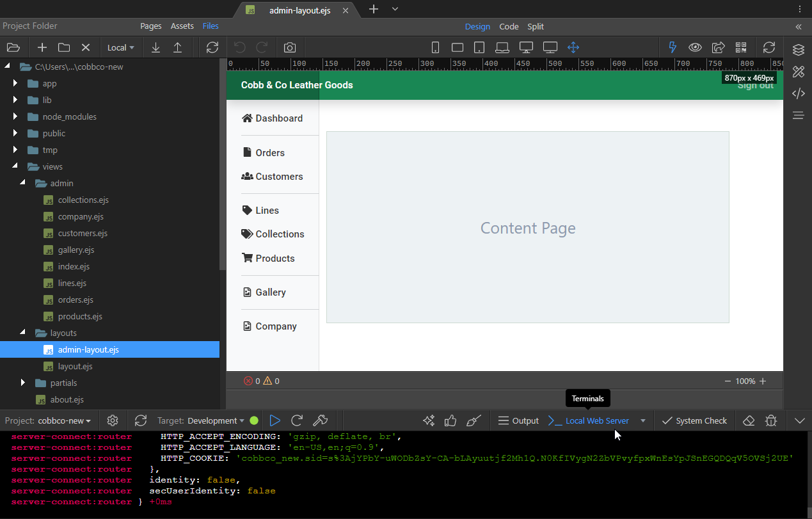Toggle the Development target green indicator

point(254,420)
